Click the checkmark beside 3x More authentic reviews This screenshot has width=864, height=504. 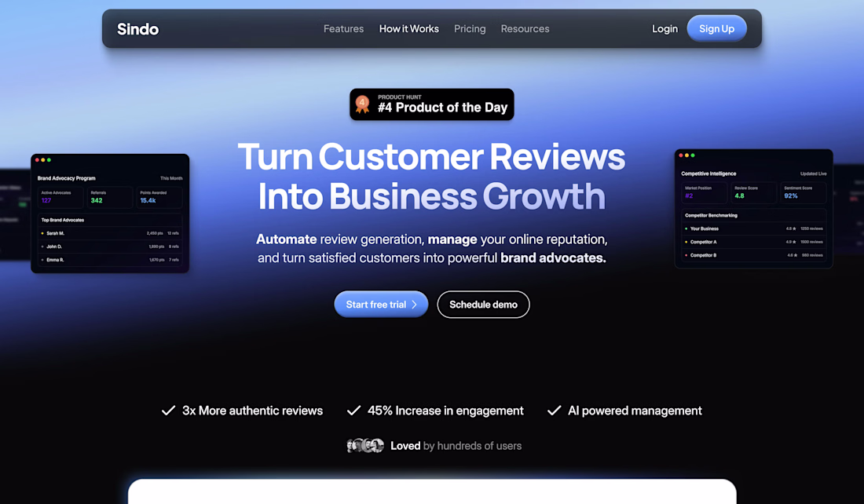[x=168, y=411]
